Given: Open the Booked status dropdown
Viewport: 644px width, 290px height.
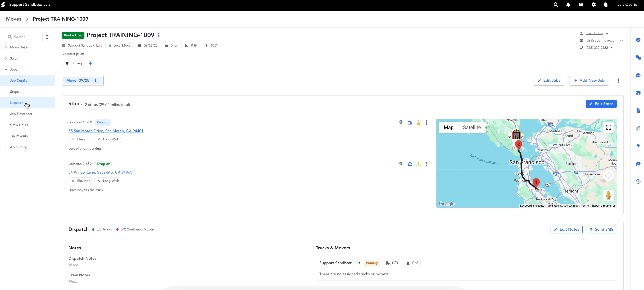Looking at the screenshot, I should (72, 35).
